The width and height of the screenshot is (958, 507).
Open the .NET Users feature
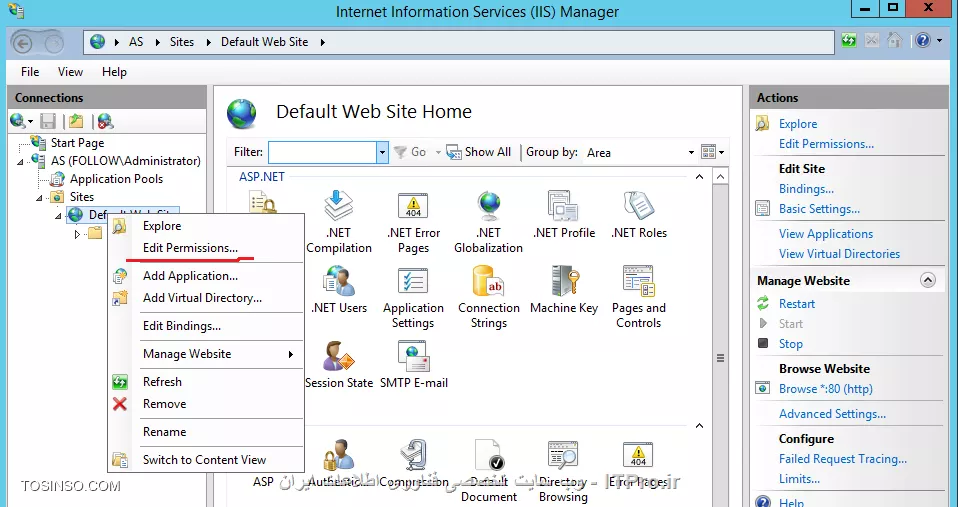339,290
